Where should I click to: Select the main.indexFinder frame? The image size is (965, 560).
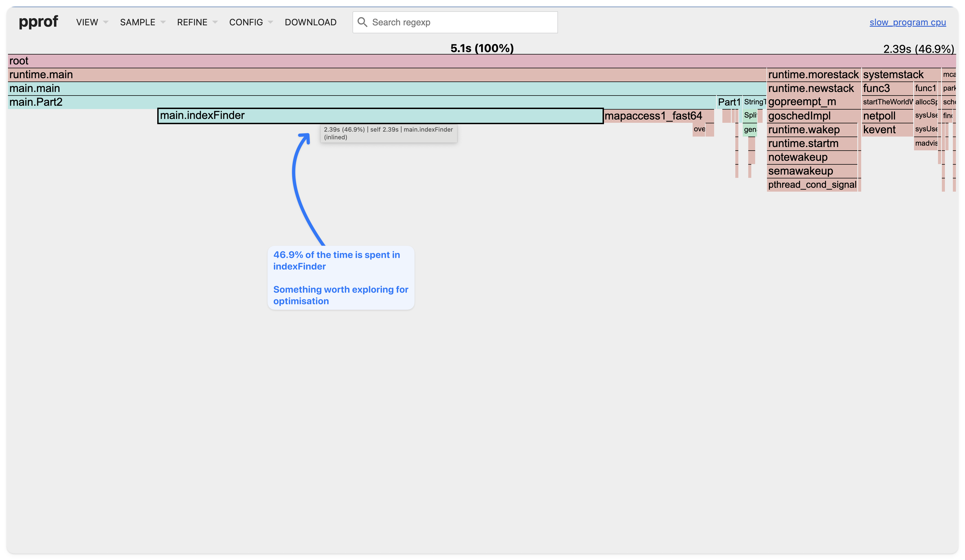pos(380,116)
